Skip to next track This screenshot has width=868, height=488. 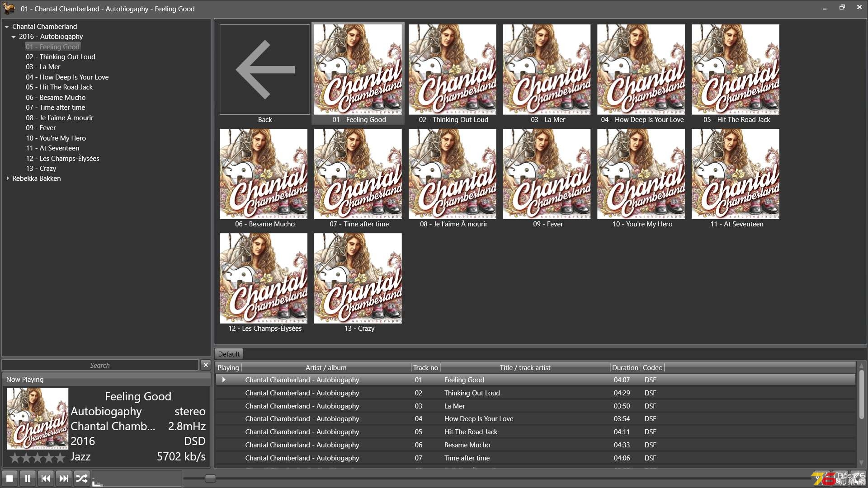(64, 478)
